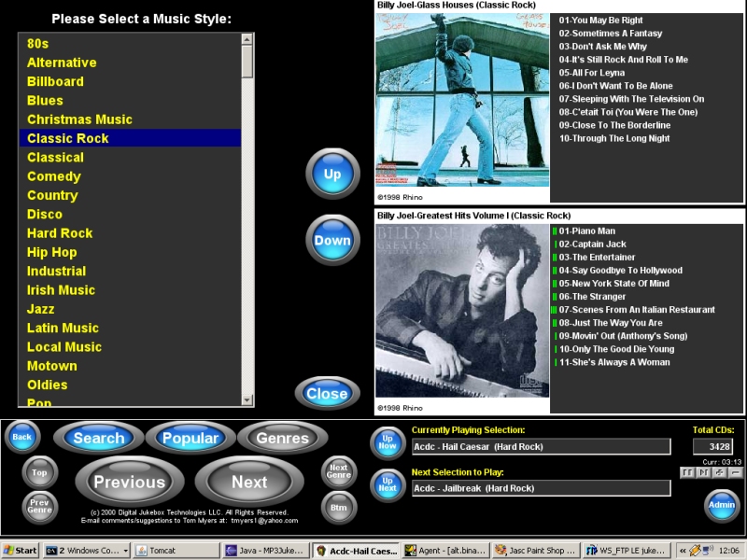Viewport: 747px width, 560px height.
Task: Expand hidden system tray icons chevron
Action: (x=683, y=551)
